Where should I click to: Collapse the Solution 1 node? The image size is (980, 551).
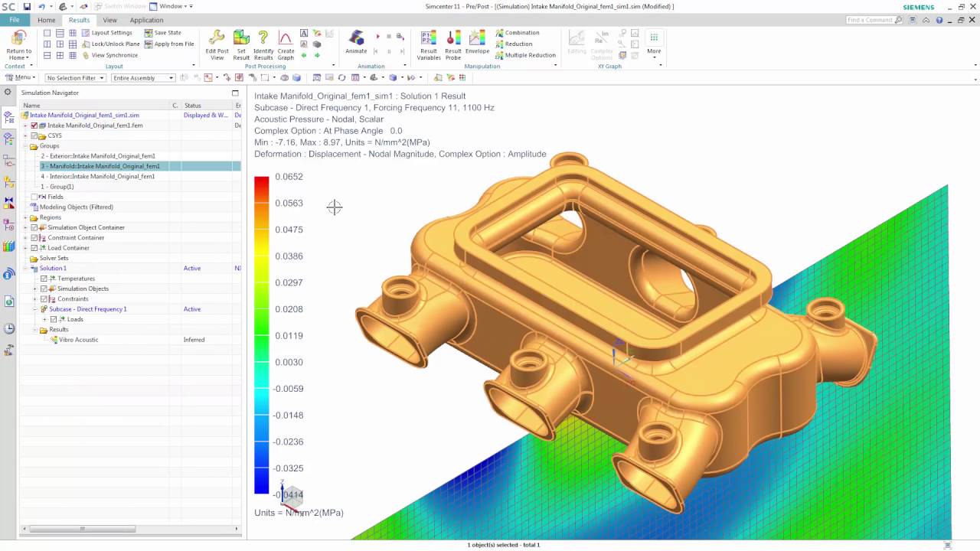(25, 269)
